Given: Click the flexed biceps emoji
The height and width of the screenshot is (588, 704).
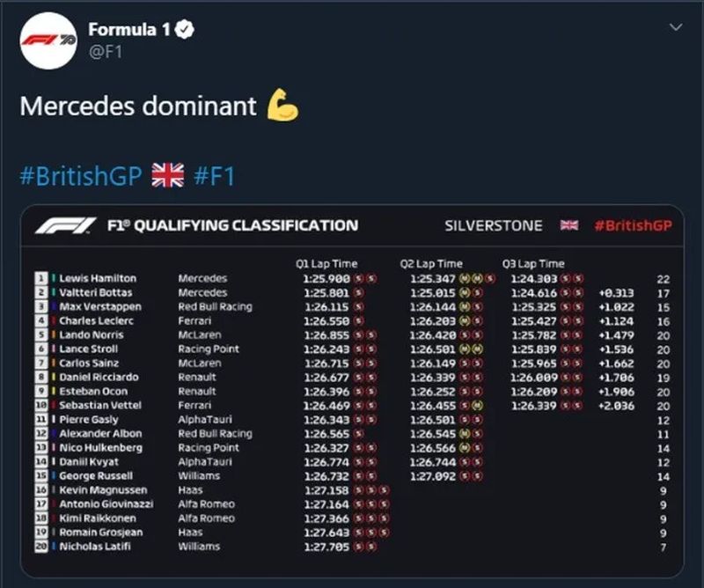Looking at the screenshot, I should point(282,106).
